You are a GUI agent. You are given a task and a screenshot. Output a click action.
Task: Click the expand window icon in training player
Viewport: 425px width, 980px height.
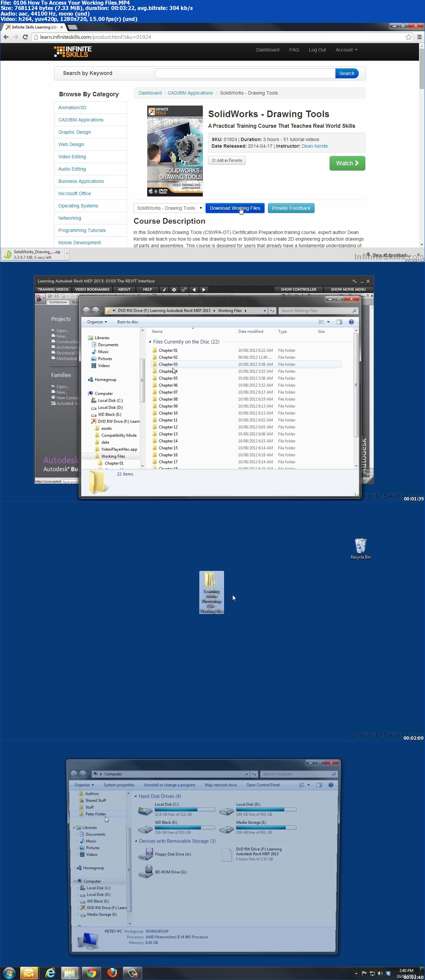tap(184, 289)
